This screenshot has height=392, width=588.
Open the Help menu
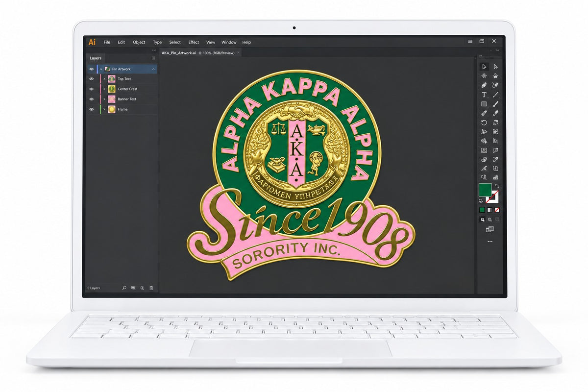tap(246, 42)
